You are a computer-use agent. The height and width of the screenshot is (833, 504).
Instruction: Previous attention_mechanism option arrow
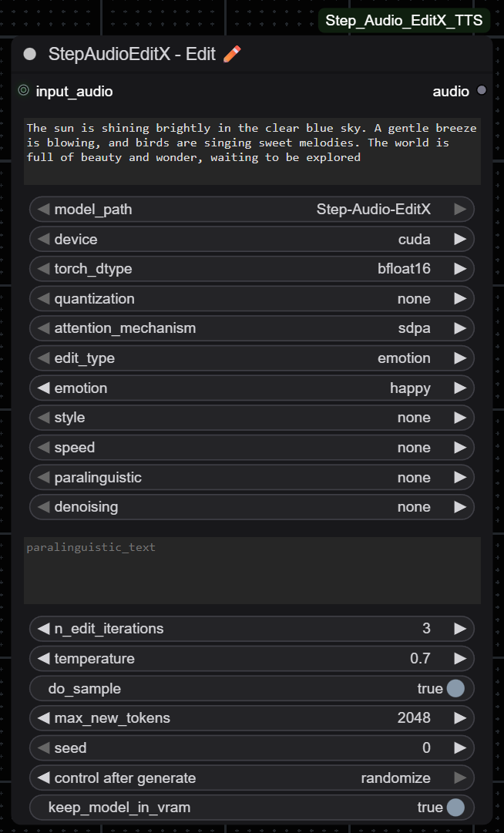43,328
